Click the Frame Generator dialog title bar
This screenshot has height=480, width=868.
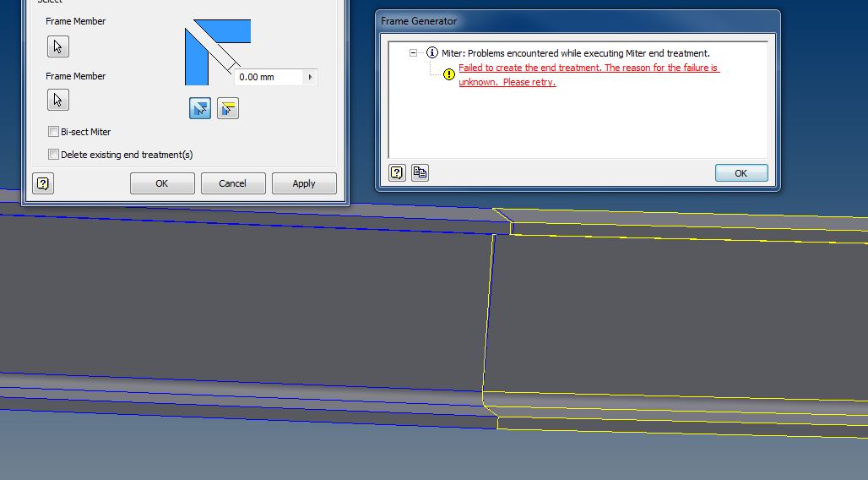[x=578, y=21]
